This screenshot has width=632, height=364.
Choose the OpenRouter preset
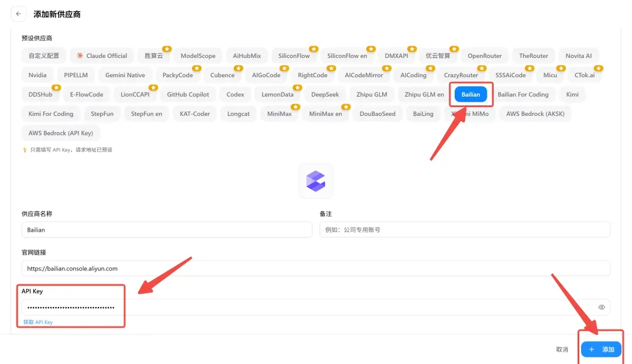coord(485,56)
